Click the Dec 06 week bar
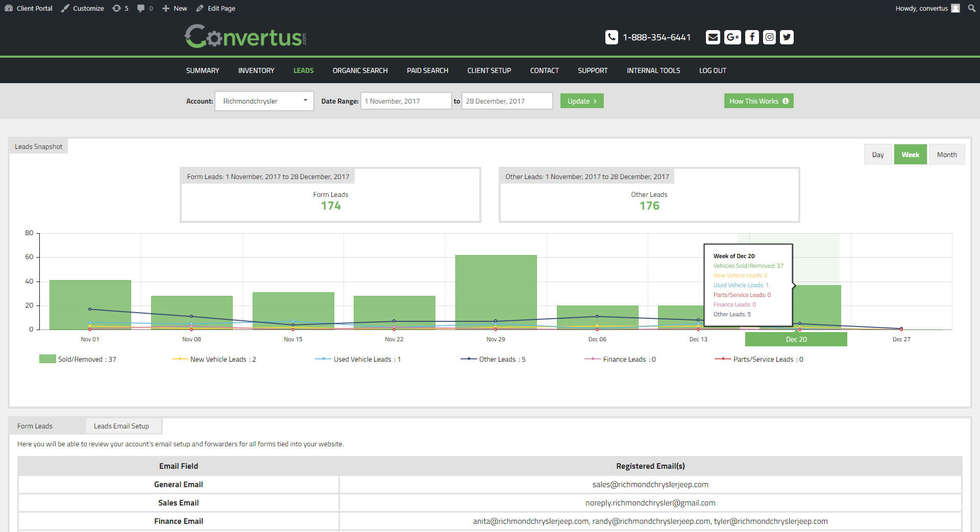This screenshot has height=532, width=980. click(x=597, y=317)
